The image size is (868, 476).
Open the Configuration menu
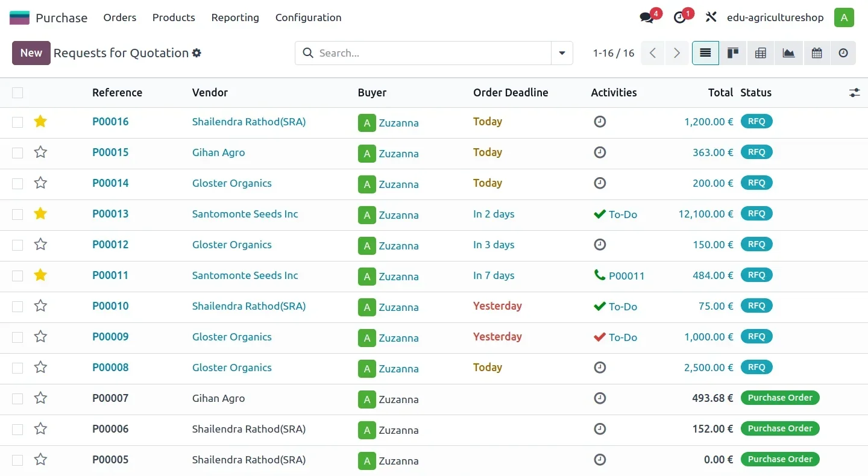click(x=308, y=17)
